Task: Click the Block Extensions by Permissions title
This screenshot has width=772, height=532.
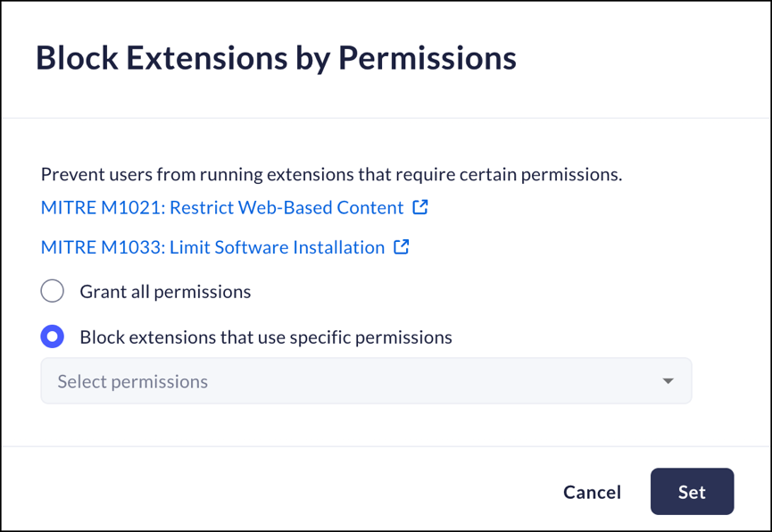Action: pyautogui.click(x=276, y=58)
